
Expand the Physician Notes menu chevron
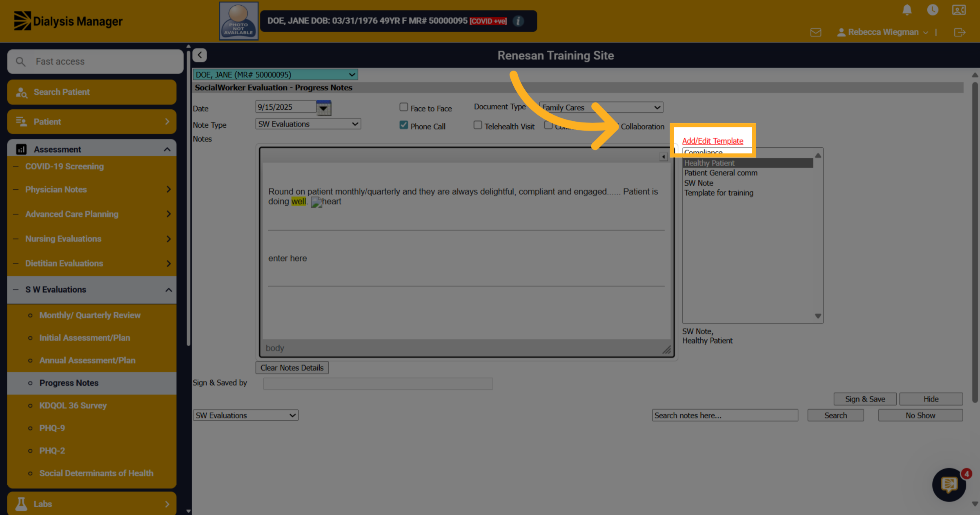click(168, 189)
